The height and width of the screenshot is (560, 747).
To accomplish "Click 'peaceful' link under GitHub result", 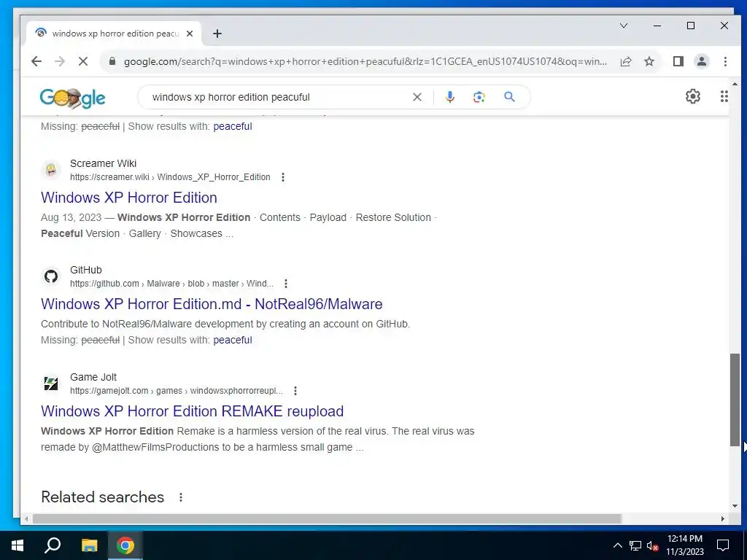I will (x=233, y=340).
